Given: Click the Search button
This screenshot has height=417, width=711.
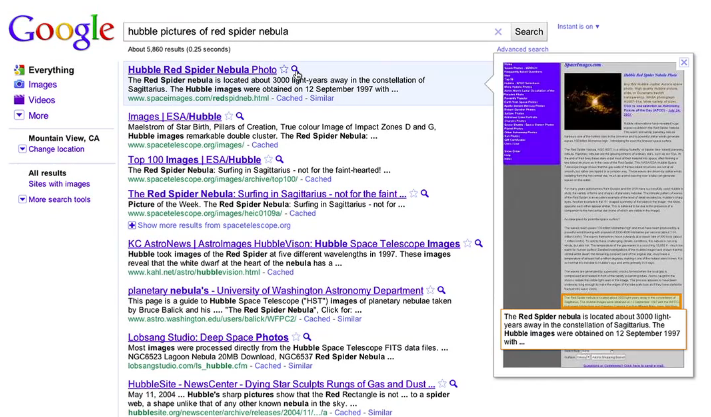Looking at the screenshot, I should click(x=529, y=32).
